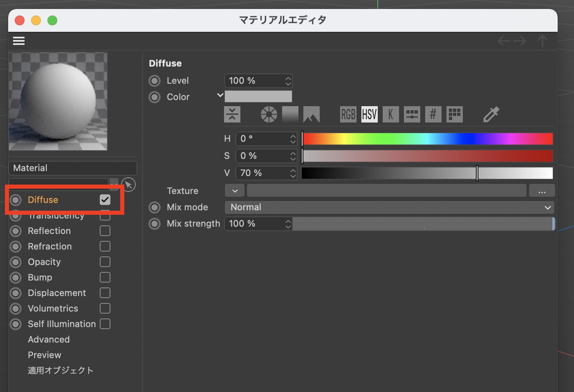Open the Texture dropdown arrow

(x=235, y=191)
